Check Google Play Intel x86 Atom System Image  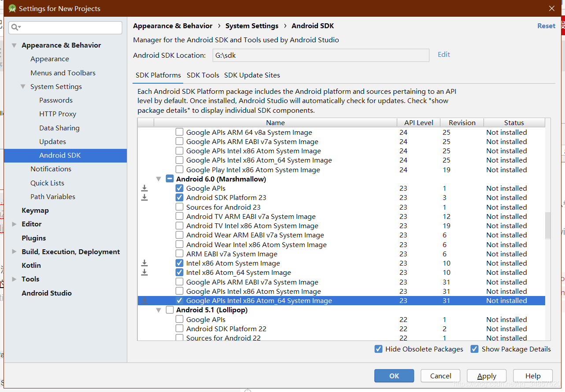point(179,170)
